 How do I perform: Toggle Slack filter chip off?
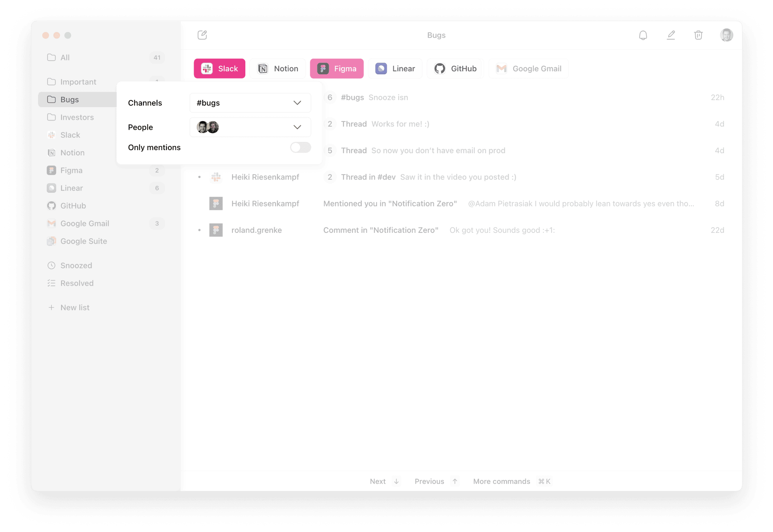pos(219,69)
